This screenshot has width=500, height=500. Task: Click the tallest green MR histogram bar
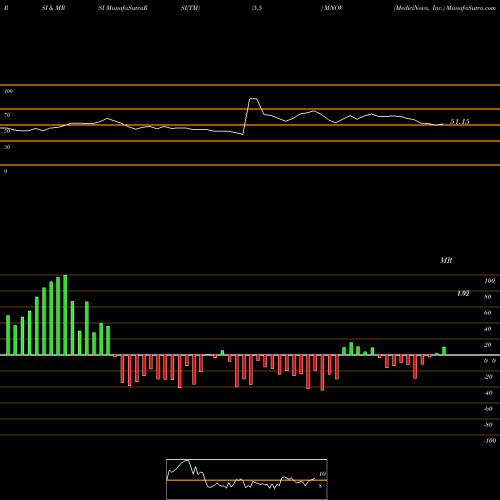coord(65,315)
